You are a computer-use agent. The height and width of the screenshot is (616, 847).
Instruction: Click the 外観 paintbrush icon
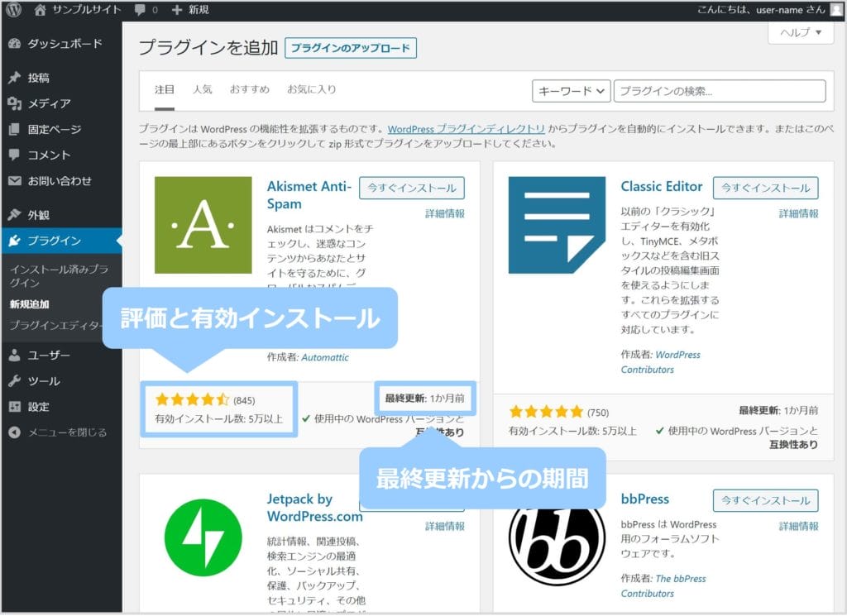15,215
